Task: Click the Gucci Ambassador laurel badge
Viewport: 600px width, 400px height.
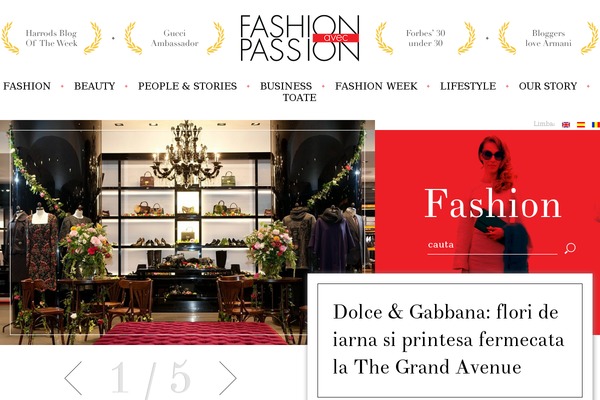Action: [174, 38]
